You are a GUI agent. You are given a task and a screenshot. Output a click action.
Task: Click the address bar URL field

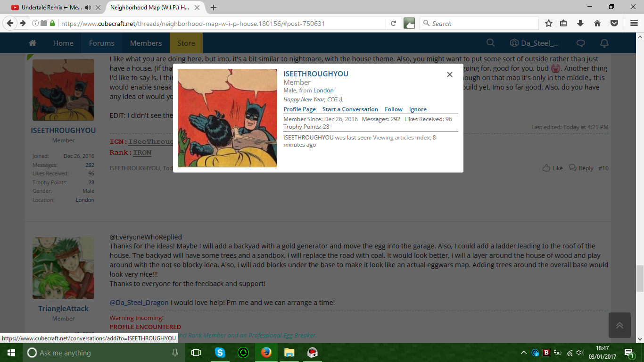pos(222,24)
